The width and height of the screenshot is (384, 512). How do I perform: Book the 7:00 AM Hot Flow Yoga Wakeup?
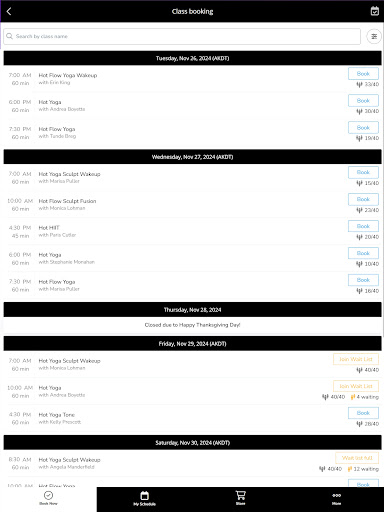tap(363, 74)
